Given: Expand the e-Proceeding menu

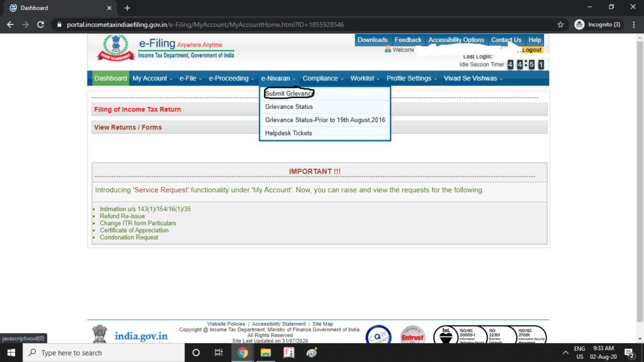Looking at the screenshot, I should (x=231, y=79).
